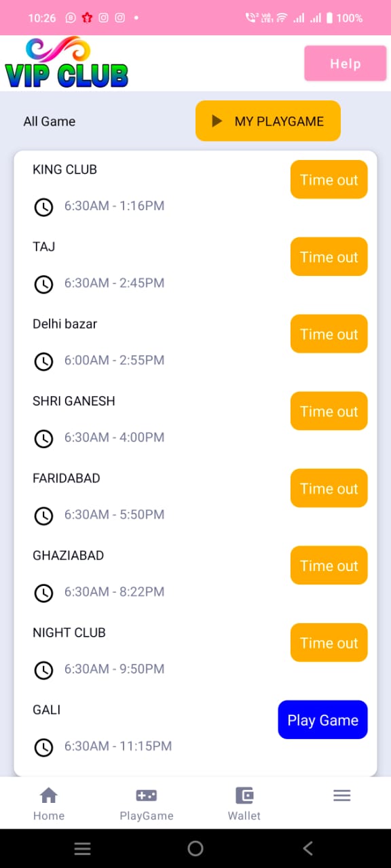
Task: Tap Time out button for Delhi bazar
Action: click(329, 334)
